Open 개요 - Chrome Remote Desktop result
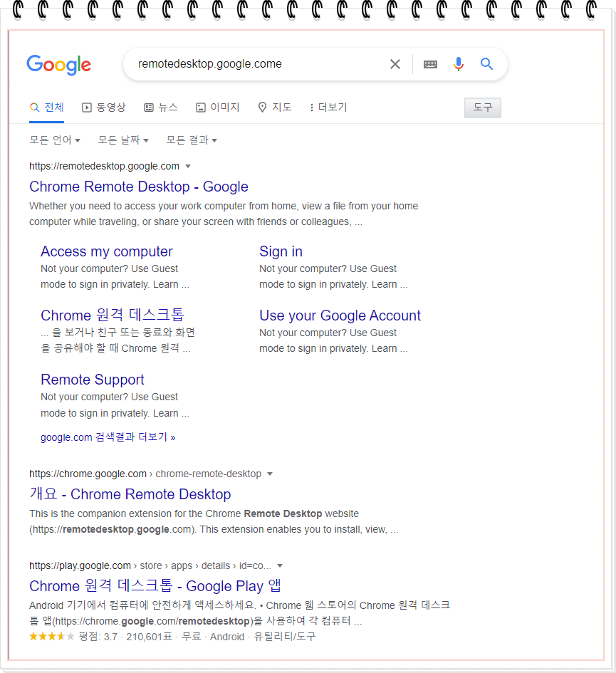The image size is (616, 673). (130, 494)
